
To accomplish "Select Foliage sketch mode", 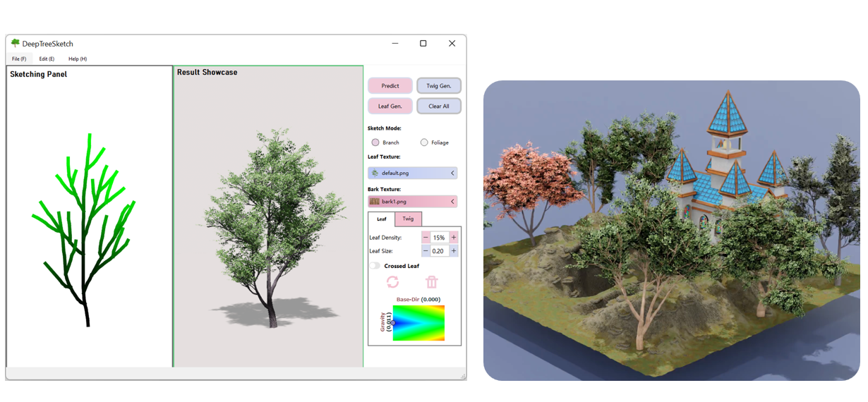I will 424,142.
